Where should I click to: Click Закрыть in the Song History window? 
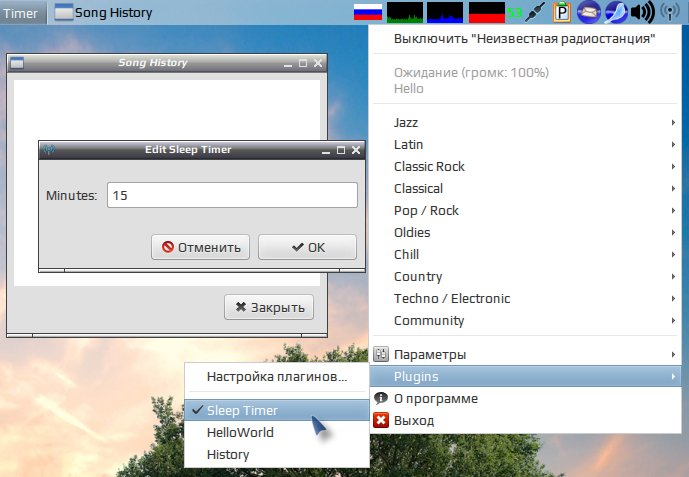(x=269, y=307)
